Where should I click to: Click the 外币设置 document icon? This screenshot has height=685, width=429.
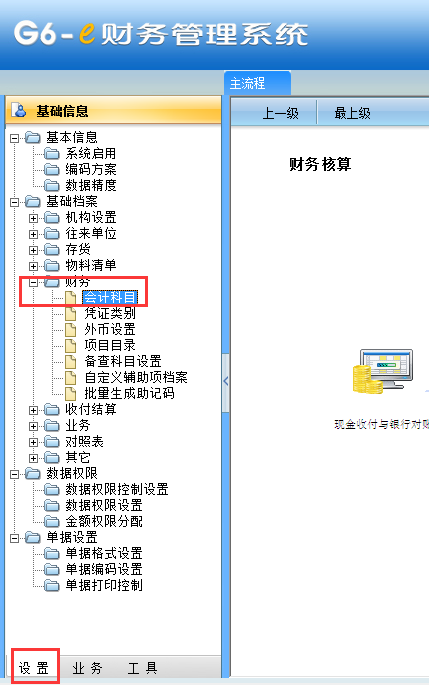[x=70, y=330]
